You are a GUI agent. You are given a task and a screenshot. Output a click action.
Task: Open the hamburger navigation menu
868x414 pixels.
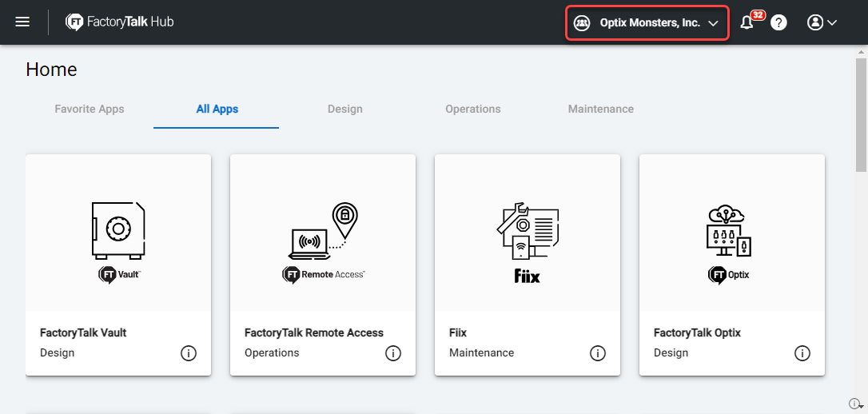click(x=22, y=22)
